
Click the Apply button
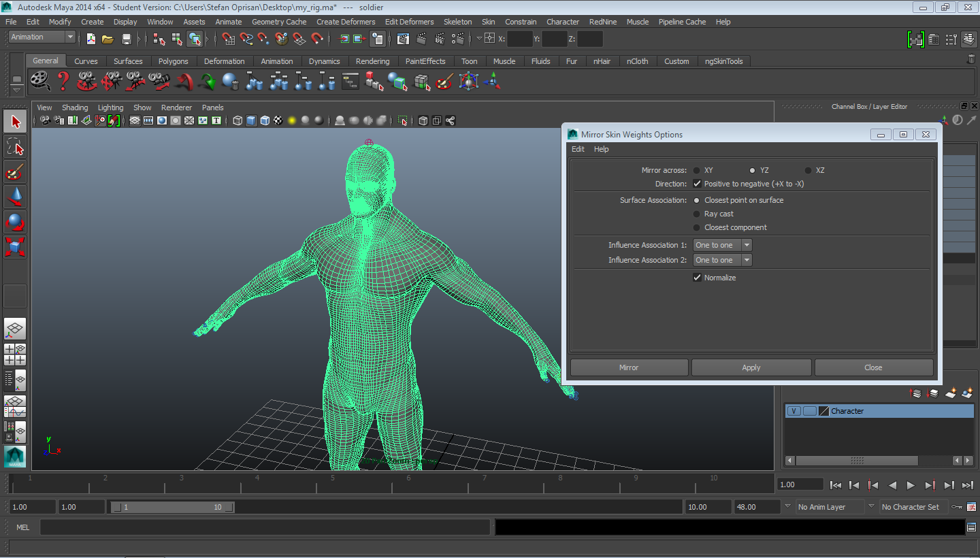point(751,367)
